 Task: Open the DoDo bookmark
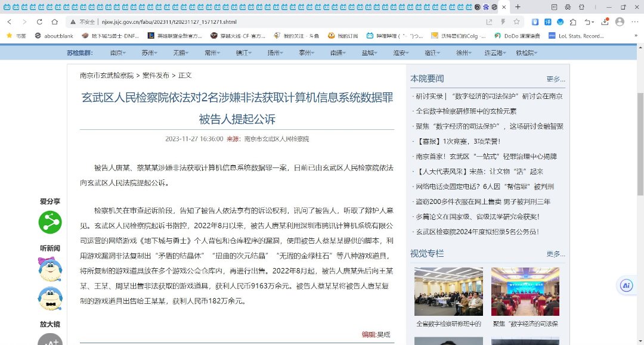click(x=517, y=36)
